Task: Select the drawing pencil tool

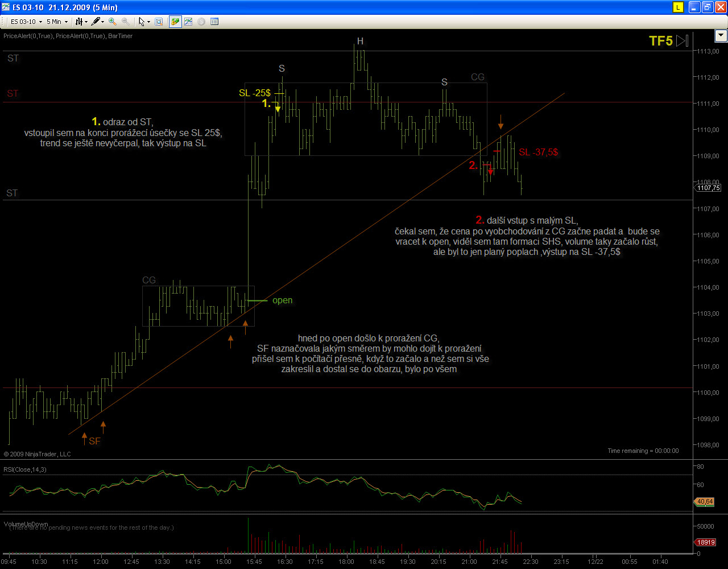Action: click(96, 22)
